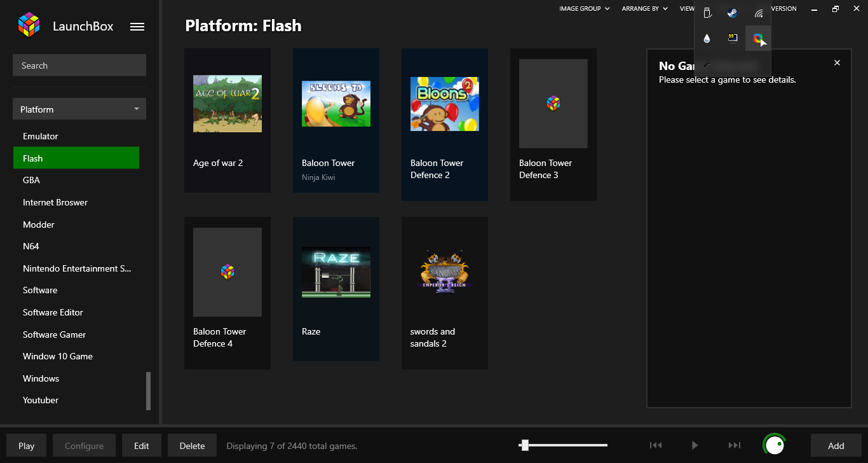Screen dimensions: 868x463
Task: Select Age of war 2 cover thumbnail
Action: pos(227,104)
